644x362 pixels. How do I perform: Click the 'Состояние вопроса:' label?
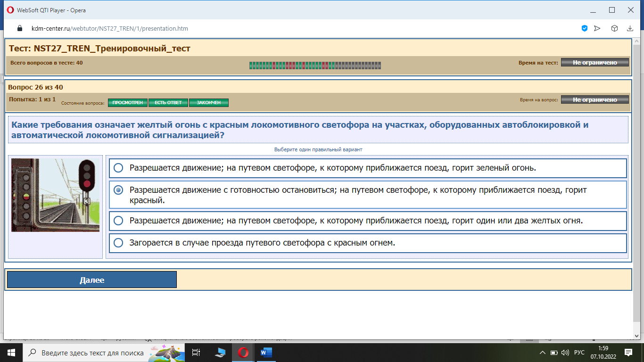[x=83, y=103]
